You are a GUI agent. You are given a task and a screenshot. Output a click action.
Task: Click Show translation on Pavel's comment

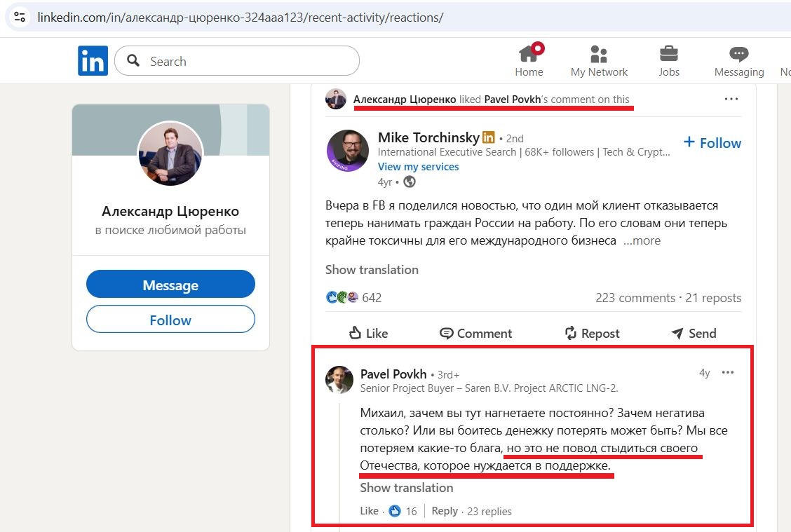(x=406, y=487)
